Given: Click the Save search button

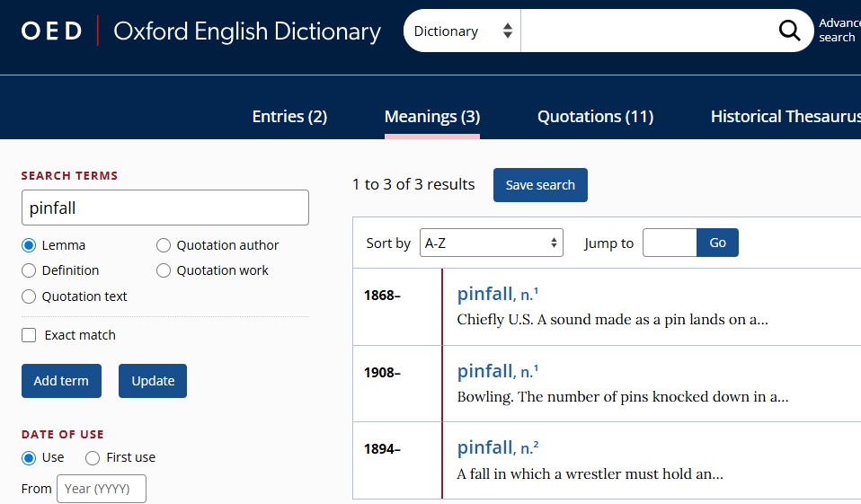Looking at the screenshot, I should [x=540, y=185].
